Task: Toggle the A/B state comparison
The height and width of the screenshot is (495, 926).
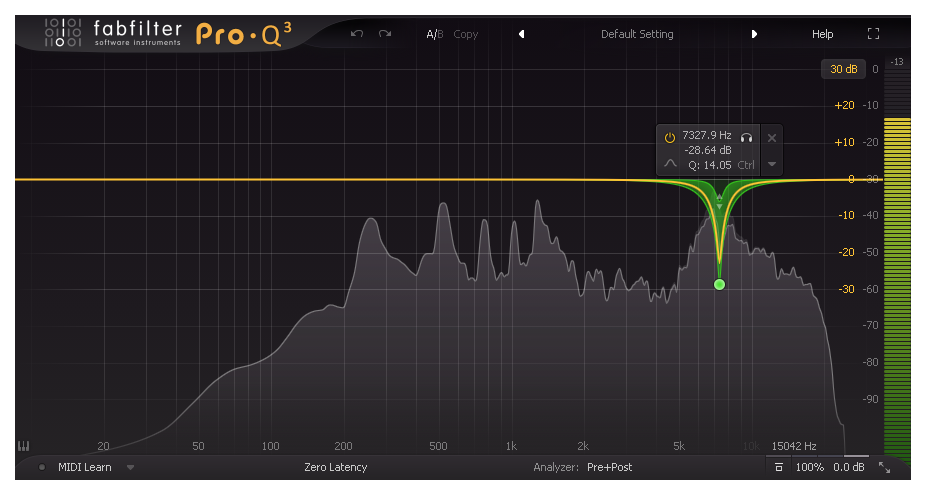Action: [x=435, y=34]
